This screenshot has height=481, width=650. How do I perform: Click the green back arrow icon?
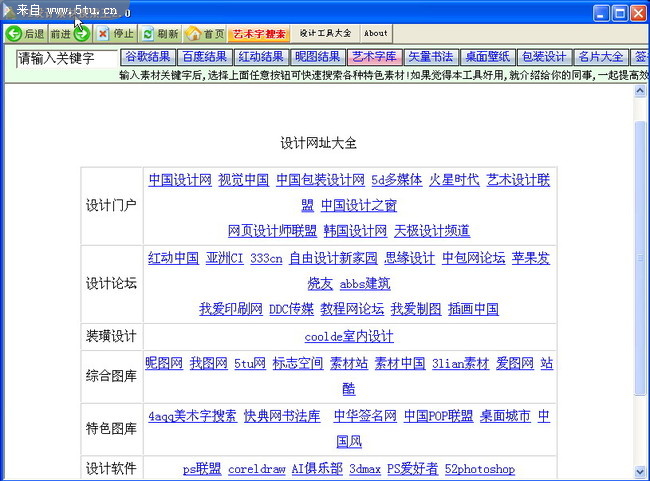(x=14, y=34)
